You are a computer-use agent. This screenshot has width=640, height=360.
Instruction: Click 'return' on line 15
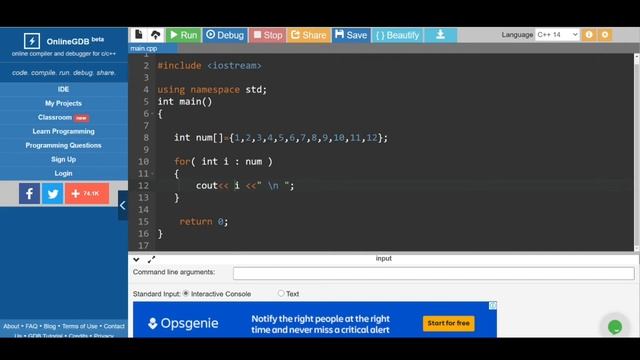pyautogui.click(x=196, y=222)
